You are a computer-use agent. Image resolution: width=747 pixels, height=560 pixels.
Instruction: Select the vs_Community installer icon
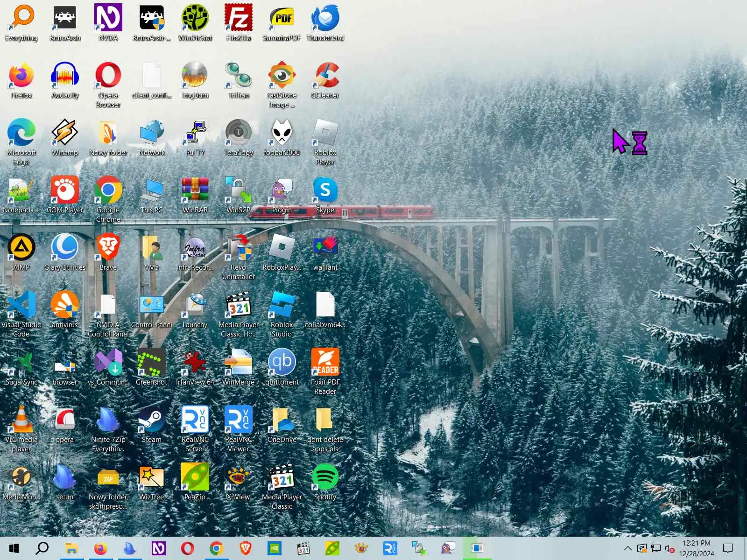[108, 367]
